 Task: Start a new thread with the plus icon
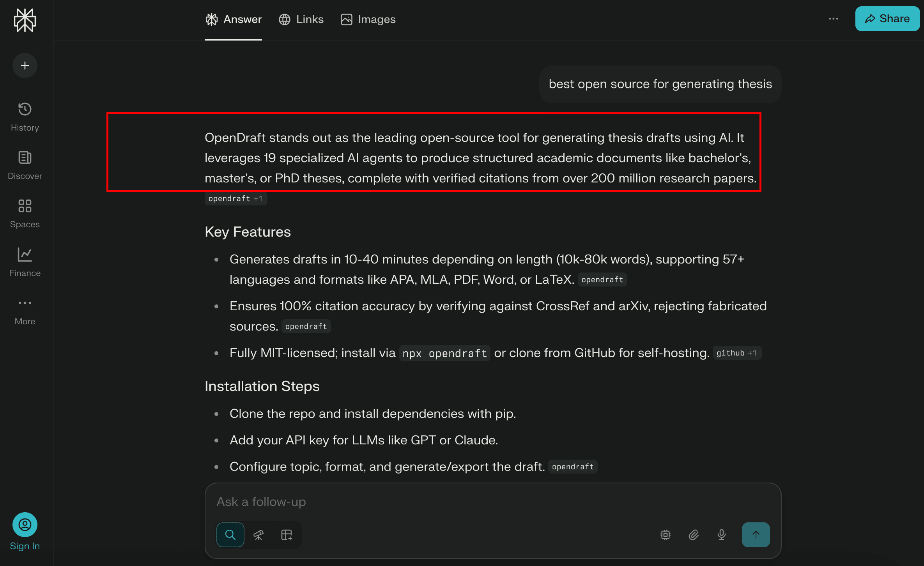point(25,65)
